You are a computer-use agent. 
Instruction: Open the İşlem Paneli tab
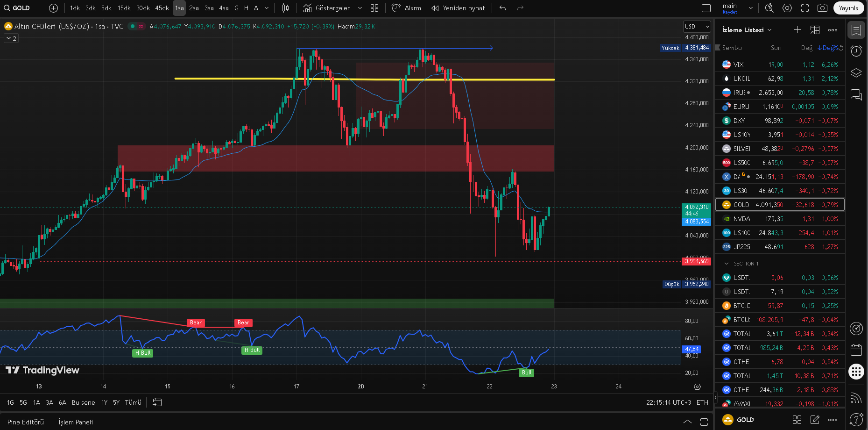click(x=76, y=422)
